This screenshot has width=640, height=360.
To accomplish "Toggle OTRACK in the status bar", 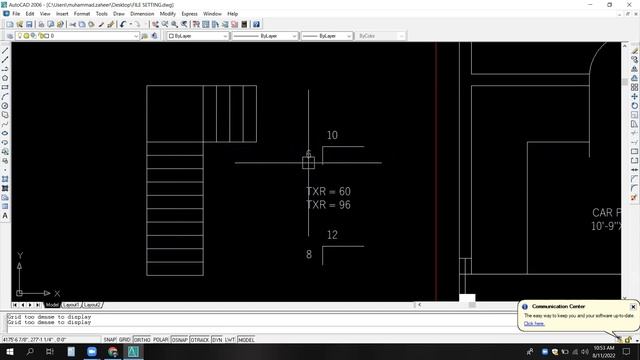I will (200, 340).
